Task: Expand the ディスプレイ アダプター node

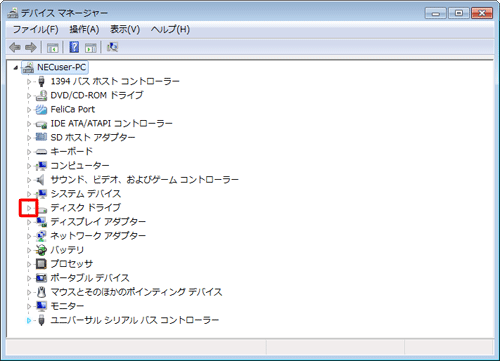Action: click(x=29, y=222)
